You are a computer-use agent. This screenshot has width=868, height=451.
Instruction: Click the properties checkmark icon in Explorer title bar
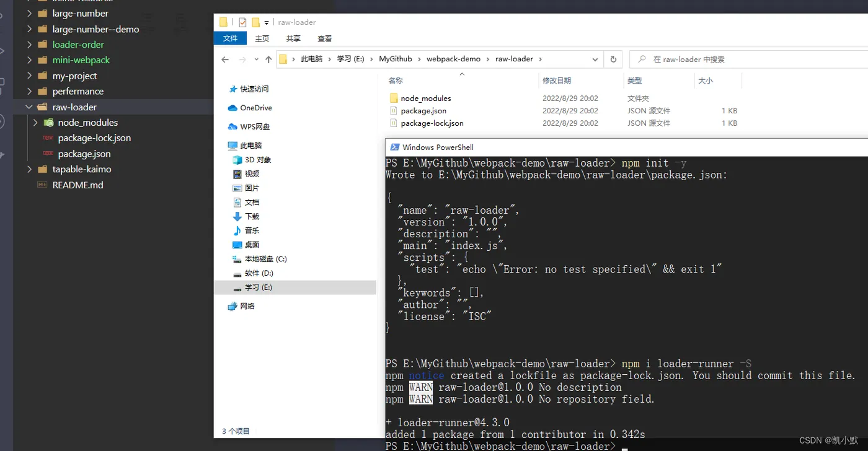242,22
